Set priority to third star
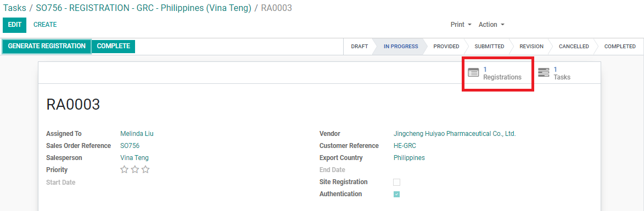The image size is (644, 211). click(145, 169)
